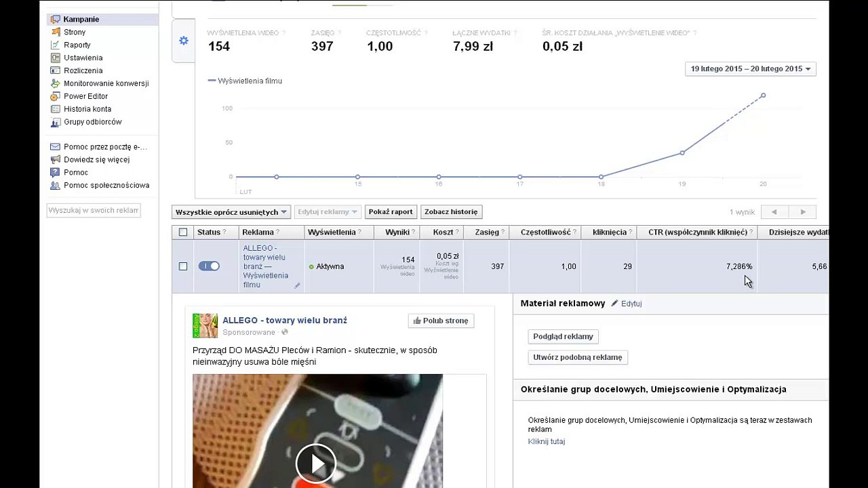Click the Ustawienia icon in sidebar
868x488 pixels.
tap(56, 58)
